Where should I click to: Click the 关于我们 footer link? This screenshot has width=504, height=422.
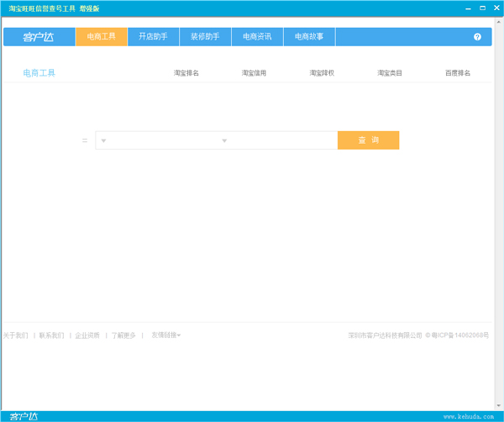(15, 335)
